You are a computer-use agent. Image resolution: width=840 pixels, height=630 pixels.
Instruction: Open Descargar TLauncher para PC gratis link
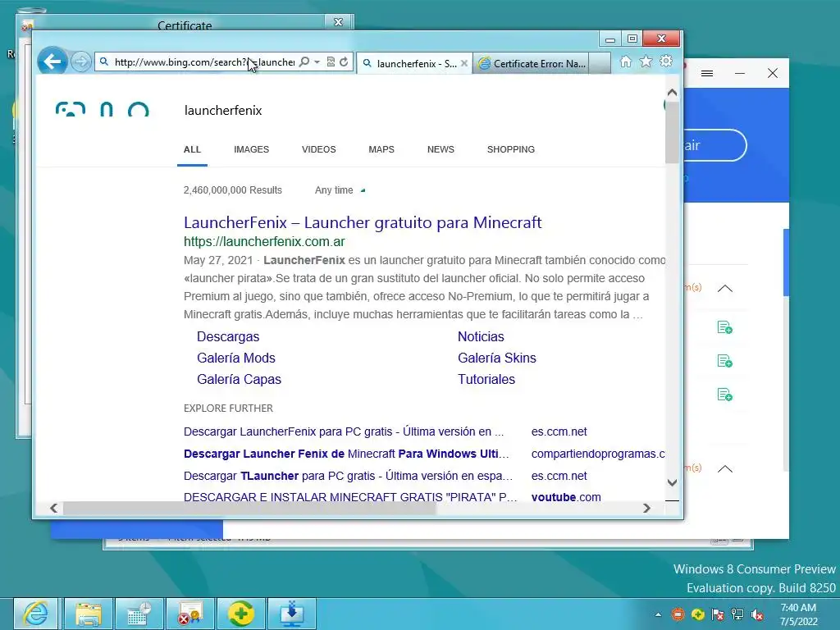(x=348, y=476)
